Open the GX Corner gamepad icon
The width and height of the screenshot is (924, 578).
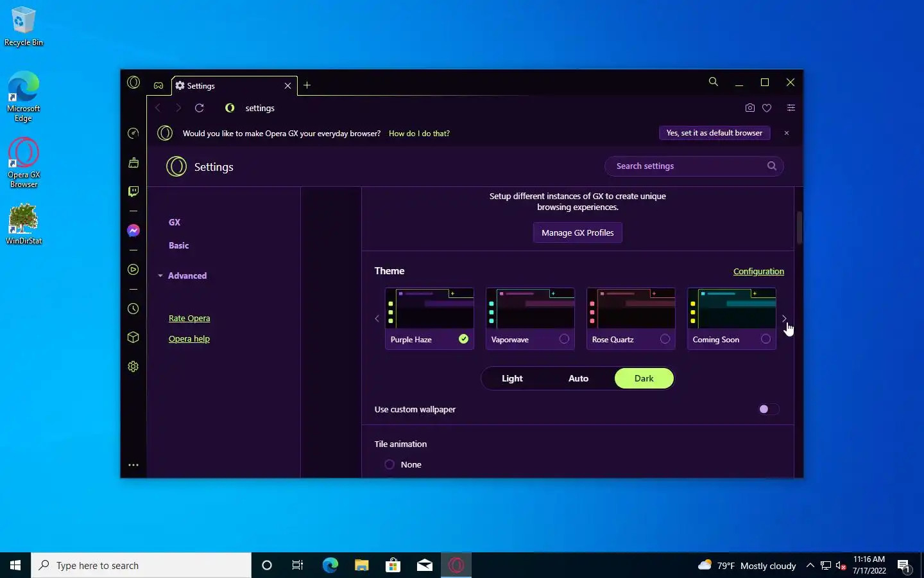(x=158, y=85)
